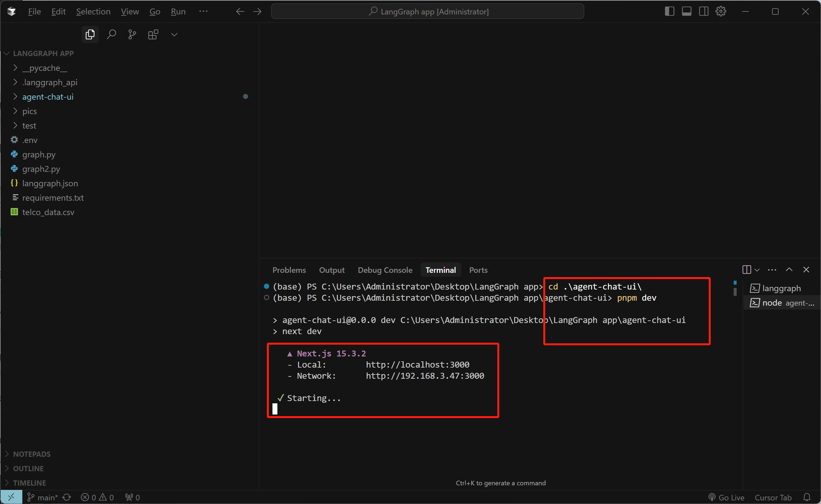Click the Go Live status bar button

tap(726, 497)
